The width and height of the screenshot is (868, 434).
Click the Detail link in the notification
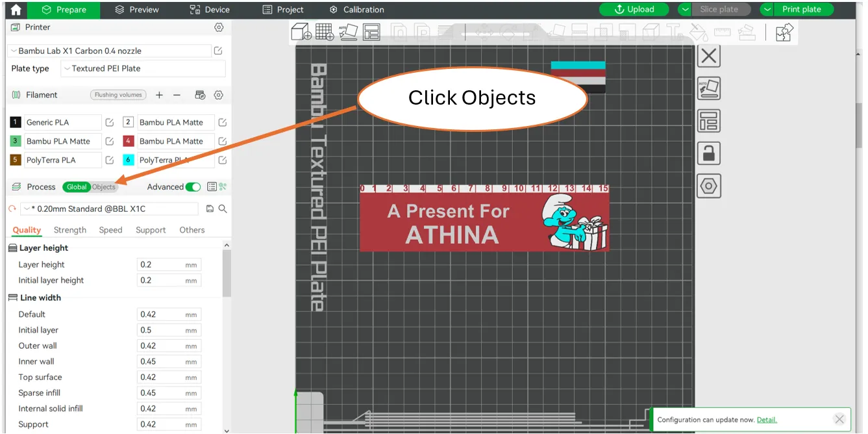(x=767, y=420)
